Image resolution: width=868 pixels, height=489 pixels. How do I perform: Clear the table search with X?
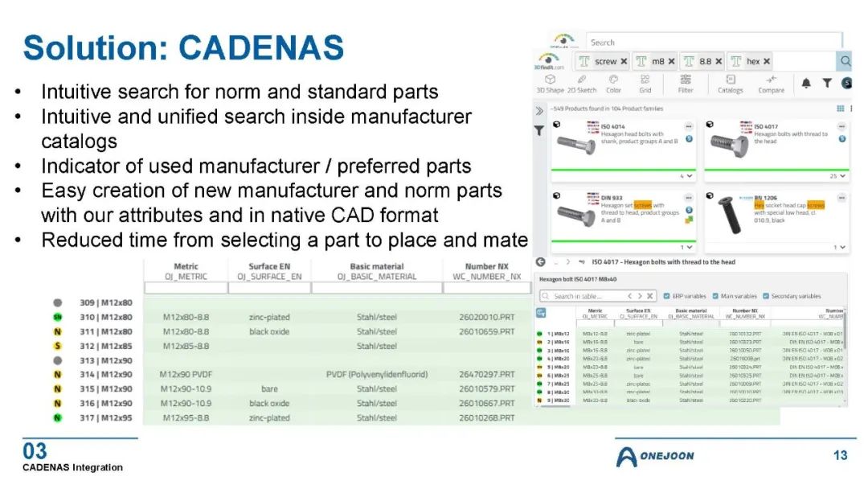[x=650, y=296]
